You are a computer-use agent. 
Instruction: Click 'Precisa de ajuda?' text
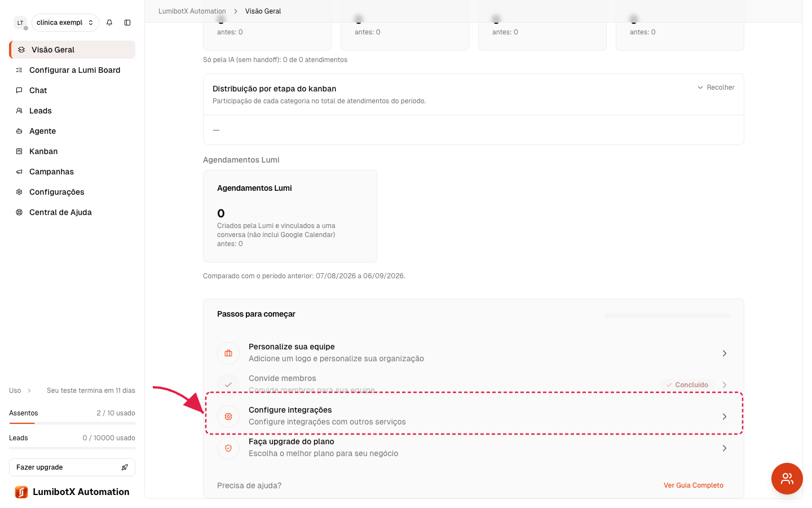point(249,485)
